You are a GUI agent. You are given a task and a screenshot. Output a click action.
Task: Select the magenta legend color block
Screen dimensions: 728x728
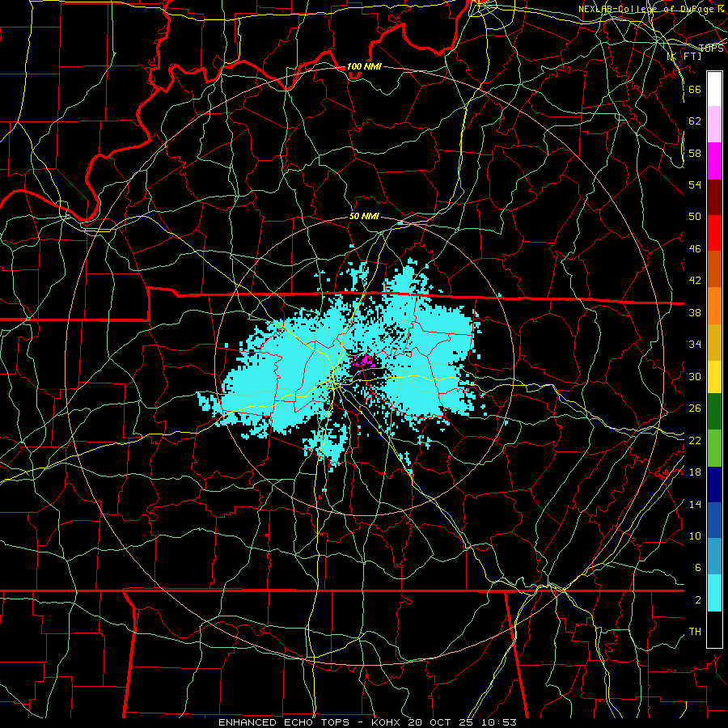coord(714,161)
